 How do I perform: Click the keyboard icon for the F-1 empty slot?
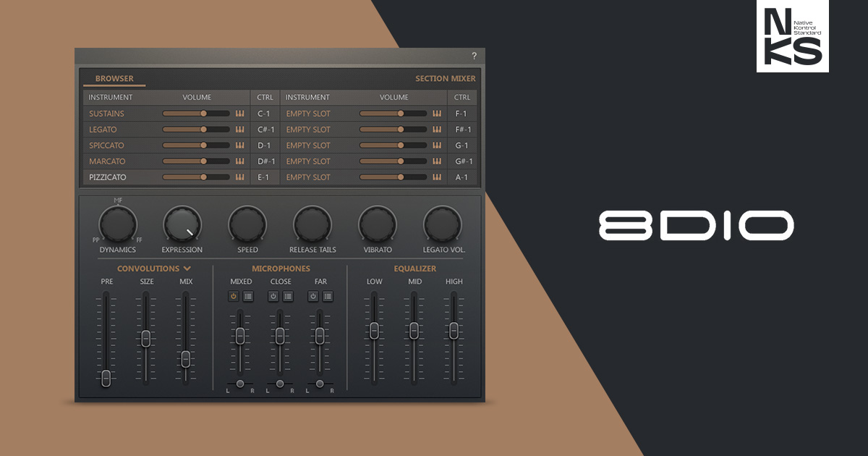[x=437, y=113]
